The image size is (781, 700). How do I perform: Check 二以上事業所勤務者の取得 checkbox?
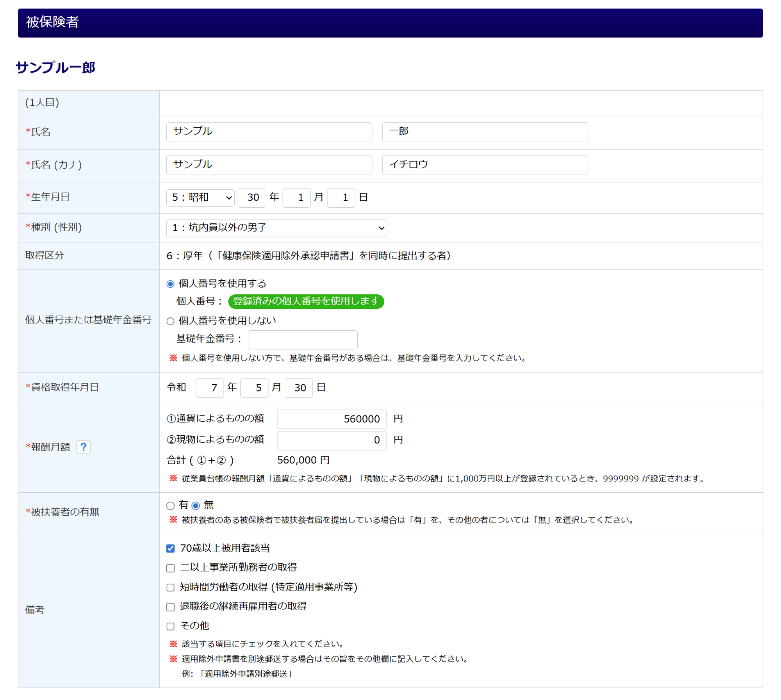[170, 568]
